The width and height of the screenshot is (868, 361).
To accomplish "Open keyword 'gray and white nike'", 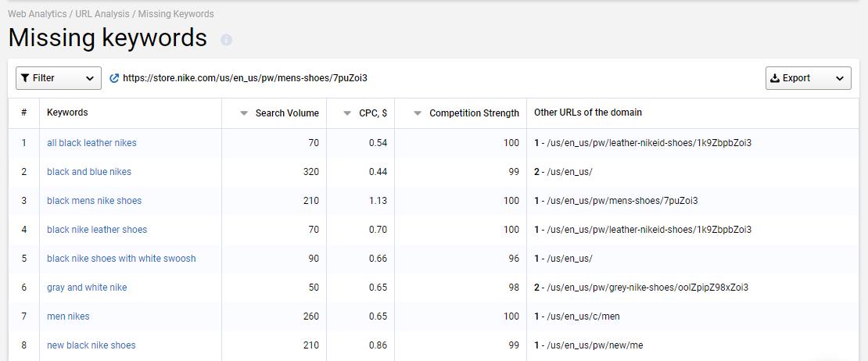I will point(87,288).
